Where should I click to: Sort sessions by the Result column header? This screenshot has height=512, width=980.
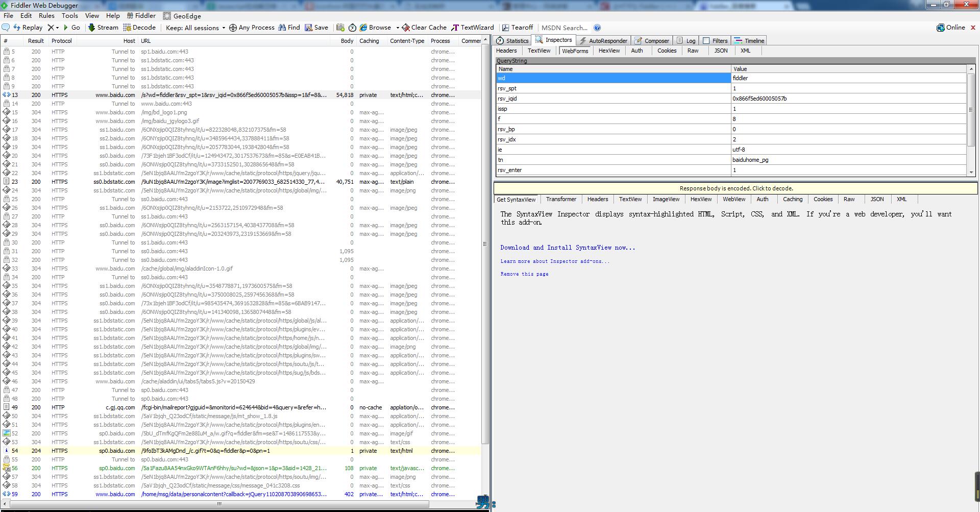point(36,41)
